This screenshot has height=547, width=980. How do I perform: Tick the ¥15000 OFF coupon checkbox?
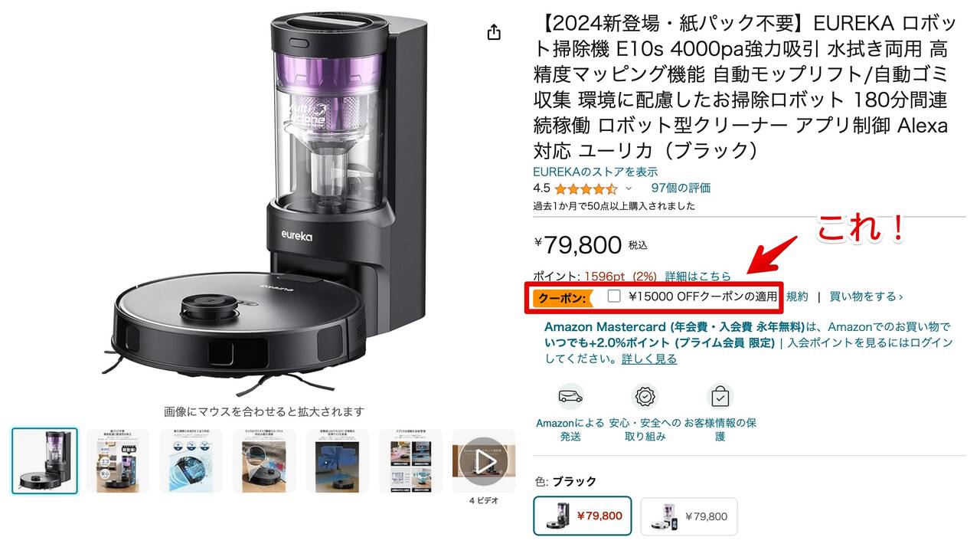pos(613,296)
